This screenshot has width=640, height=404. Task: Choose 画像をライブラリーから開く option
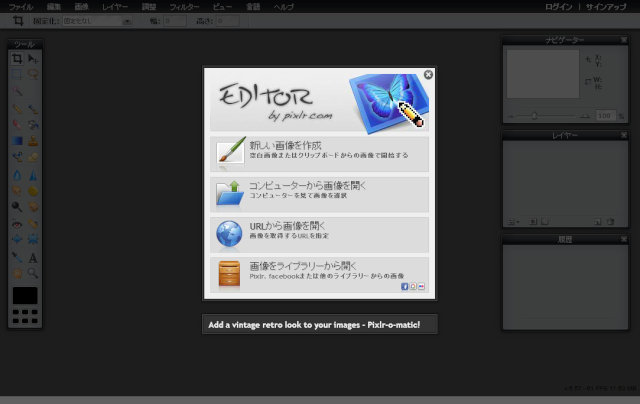[x=320, y=275]
